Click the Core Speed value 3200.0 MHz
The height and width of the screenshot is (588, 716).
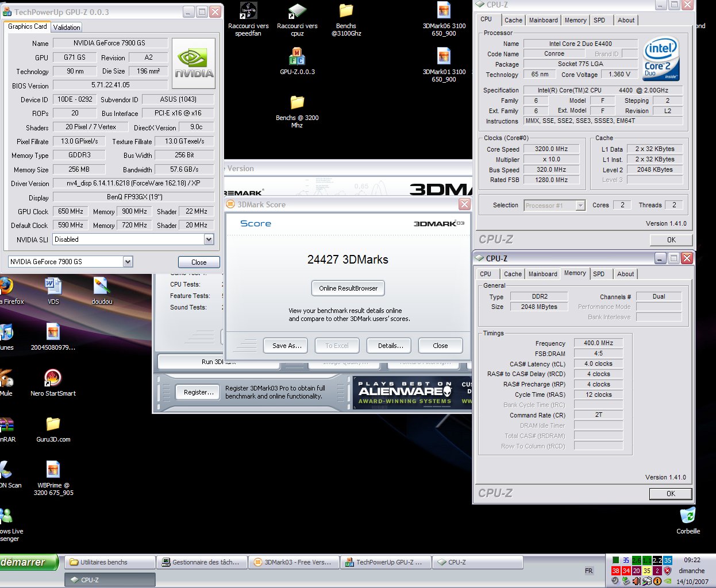click(552, 149)
